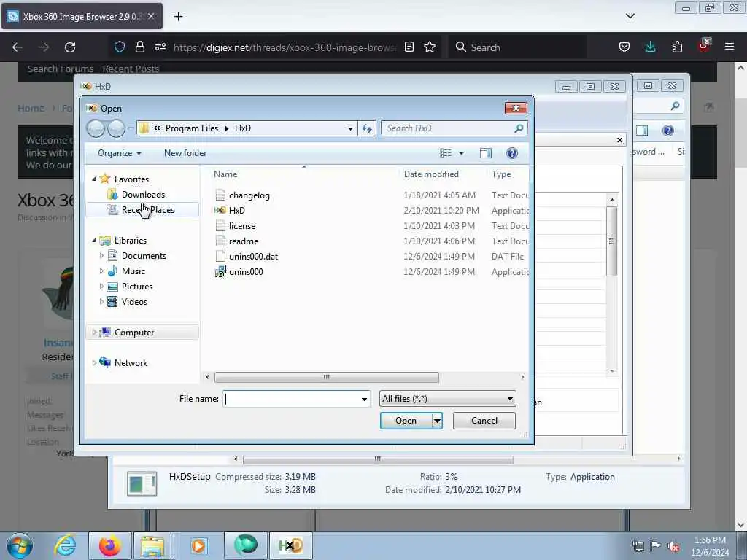Click Program Files in the address breadcrumb
747x560 pixels.
pyautogui.click(x=192, y=128)
